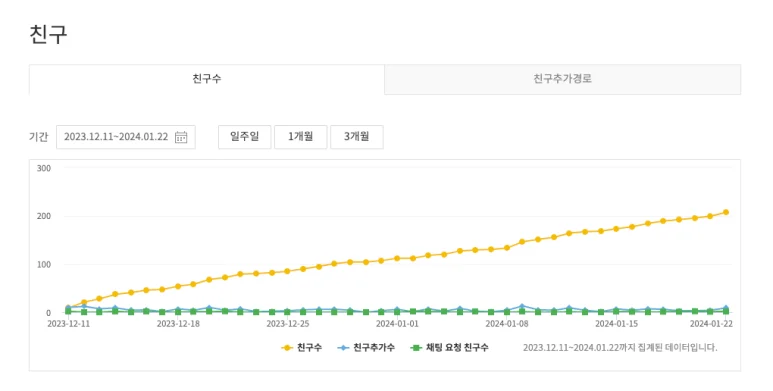
Task: Click the yellow legend marker for 친구수
Action: [x=287, y=348]
